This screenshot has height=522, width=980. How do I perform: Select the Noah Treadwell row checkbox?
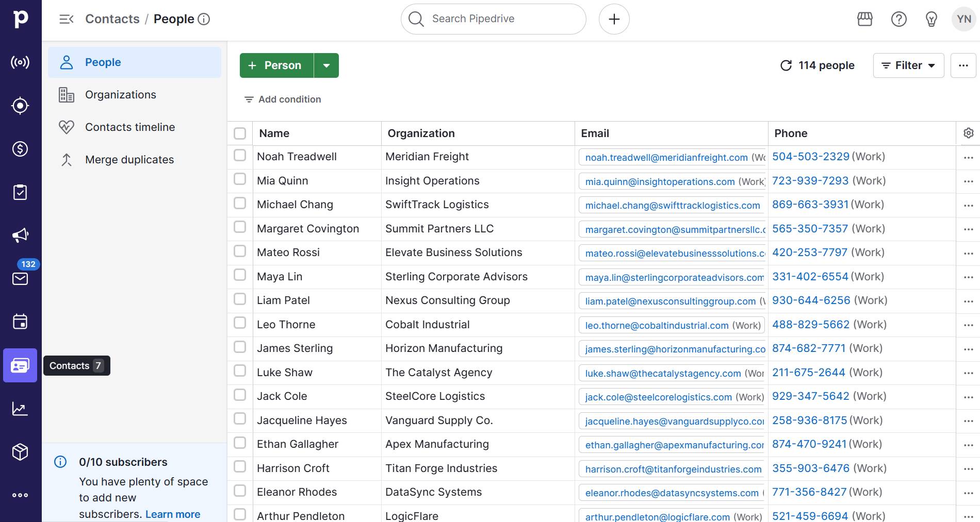[x=240, y=155]
